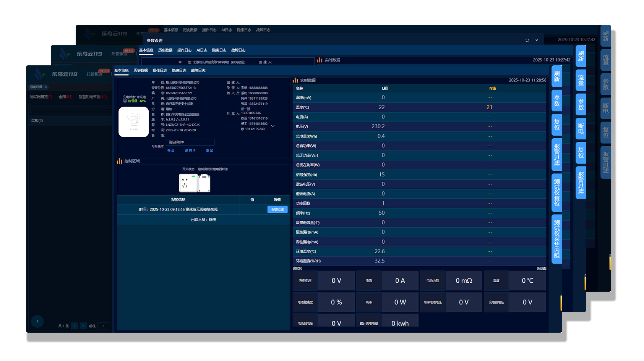Screen dimensions: 644x361
Task: Close the 智能设备 tab
Action: point(45,87)
